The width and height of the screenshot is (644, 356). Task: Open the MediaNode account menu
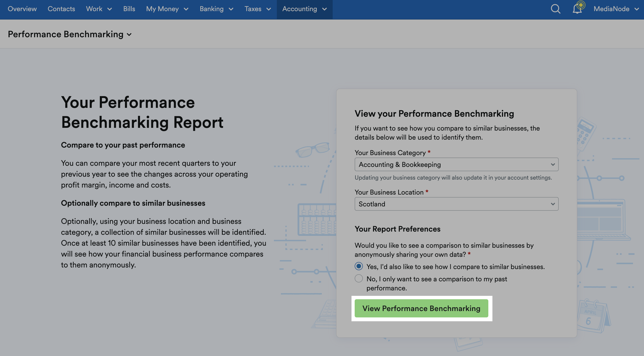(616, 9)
